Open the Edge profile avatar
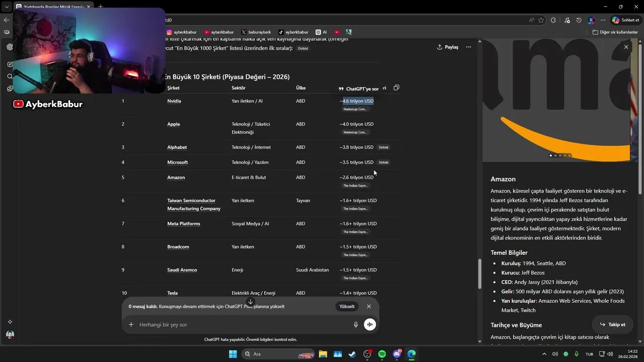The width and height of the screenshot is (644, 362). tap(591, 20)
